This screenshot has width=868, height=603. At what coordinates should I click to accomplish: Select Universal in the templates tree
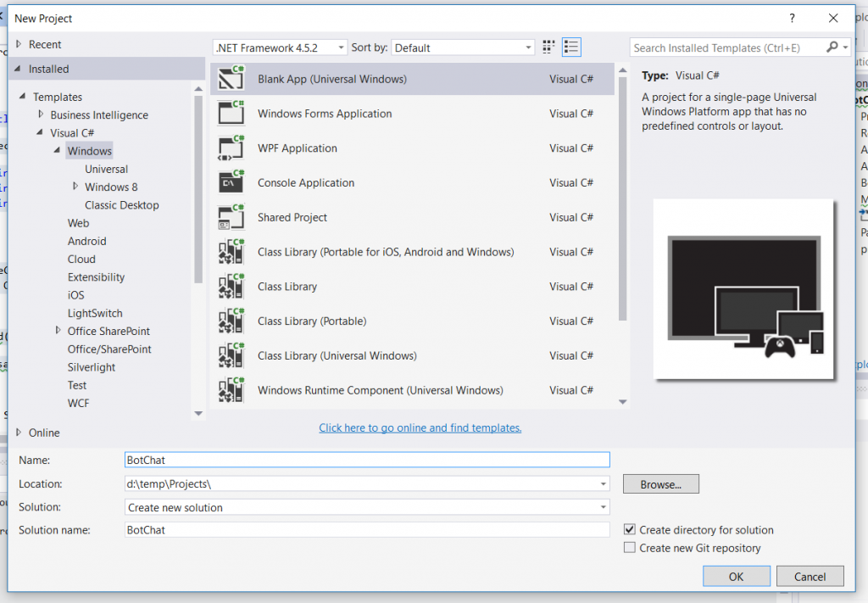[106, 169]
